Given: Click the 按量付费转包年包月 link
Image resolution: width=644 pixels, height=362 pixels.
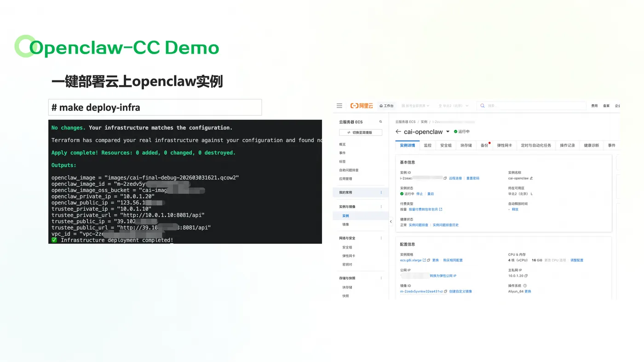Looking at the screenshot, I should (423, 209).
